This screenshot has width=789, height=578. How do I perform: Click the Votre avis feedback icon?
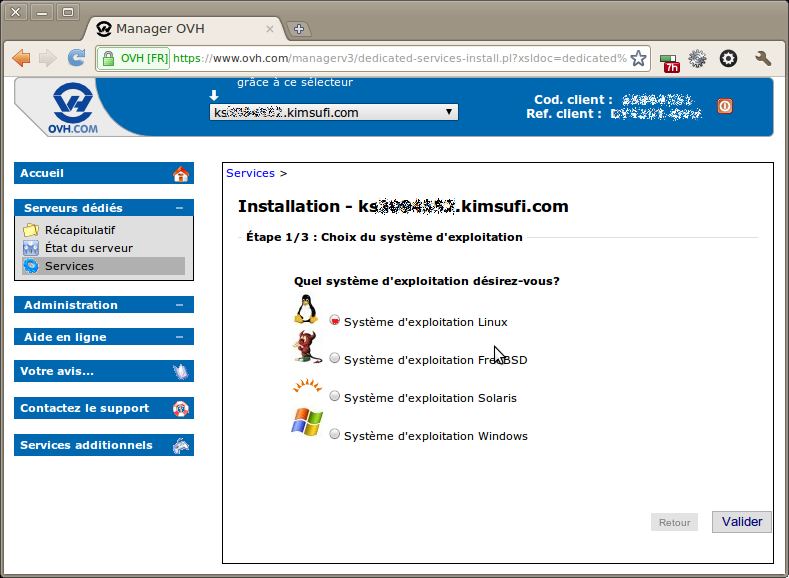coord(181,372)
